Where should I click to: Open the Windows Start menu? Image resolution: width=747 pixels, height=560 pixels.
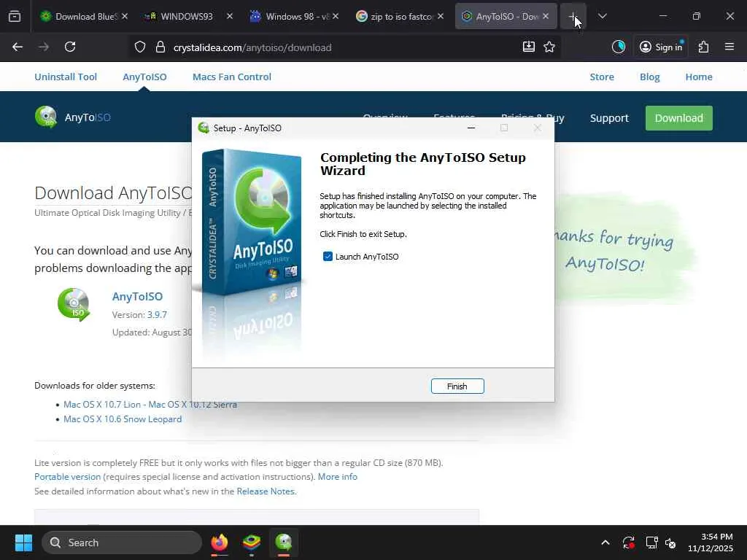pyautogui.click(x=23, y=542)
